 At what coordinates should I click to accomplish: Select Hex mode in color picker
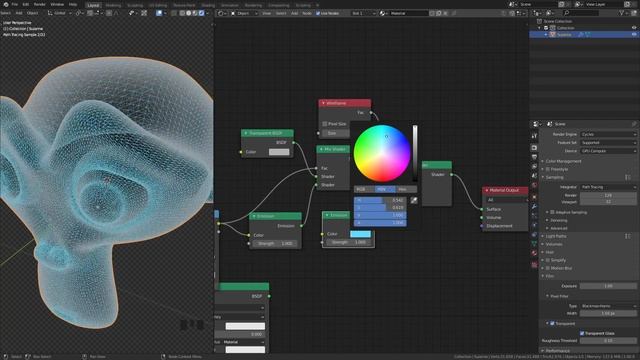click(406, 189)
